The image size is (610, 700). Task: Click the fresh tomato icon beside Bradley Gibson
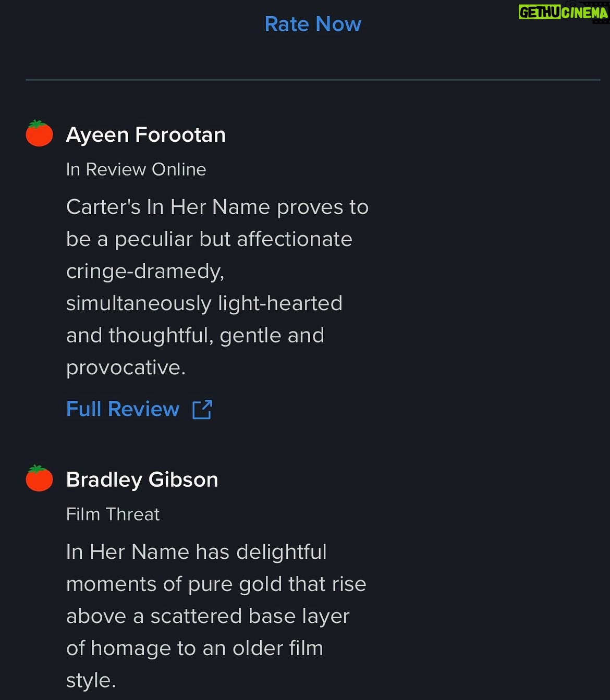coord(40,478)
